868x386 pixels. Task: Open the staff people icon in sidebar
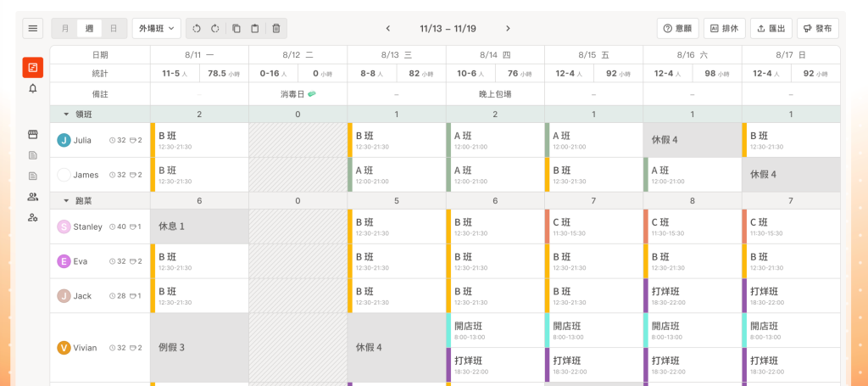(x=33, y=197)
